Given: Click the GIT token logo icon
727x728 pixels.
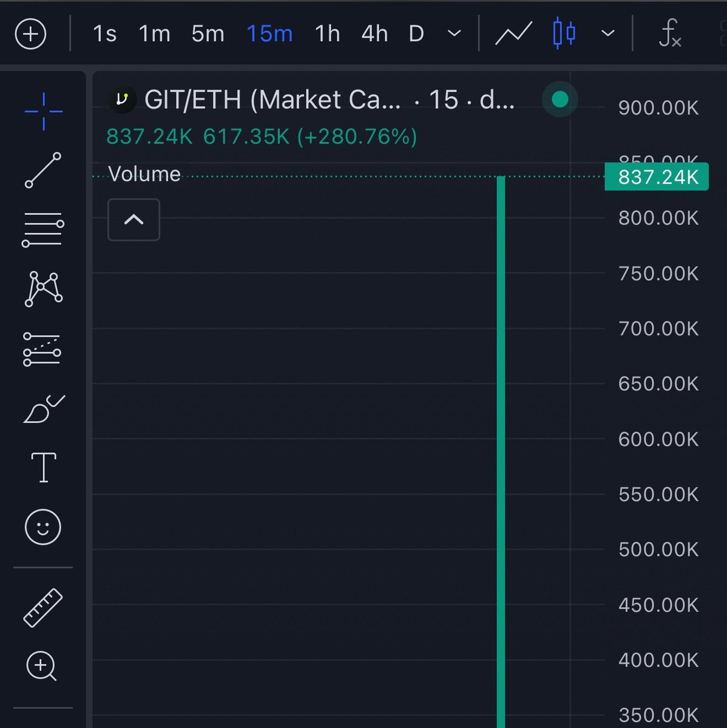Looking at the screenshot, I should click(122, 99).
